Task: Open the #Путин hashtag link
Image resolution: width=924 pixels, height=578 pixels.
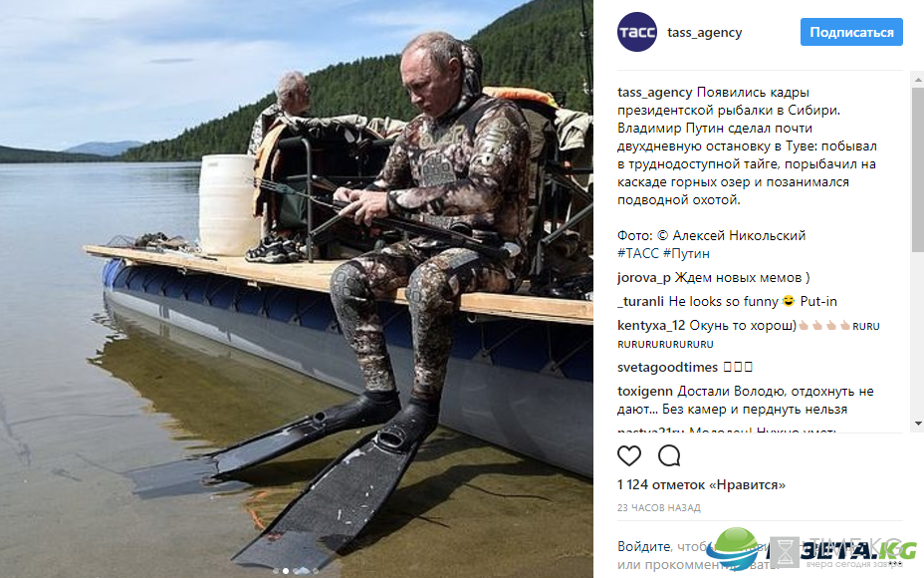Action: (686, 253)
